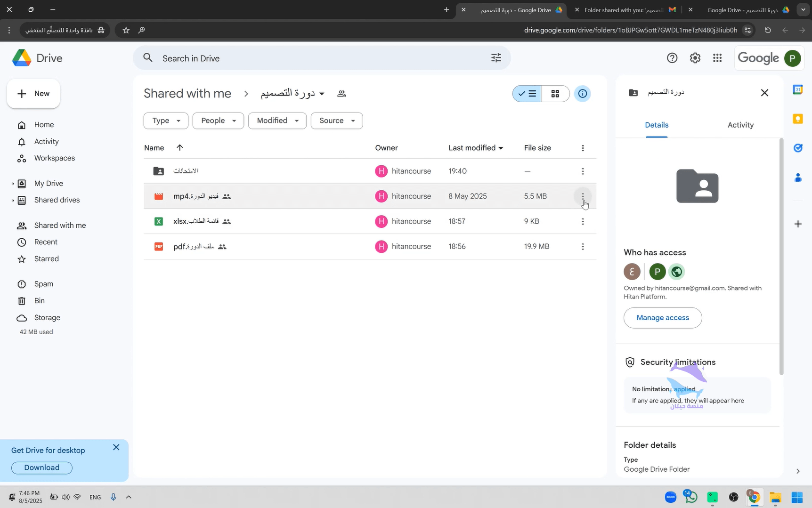Open Google Drive settings gear
The width and height of the screenshot is (812, 508).
click(x=695, y=58)
